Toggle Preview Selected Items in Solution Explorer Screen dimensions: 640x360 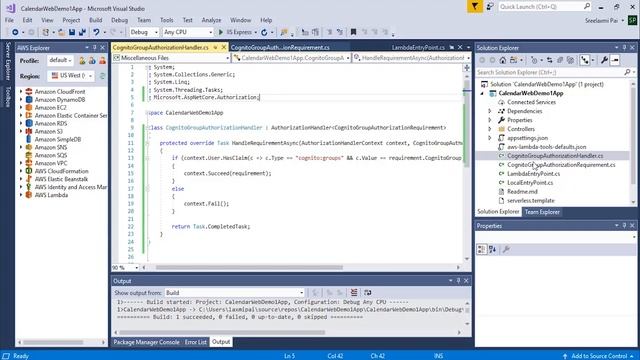[615, 60]
